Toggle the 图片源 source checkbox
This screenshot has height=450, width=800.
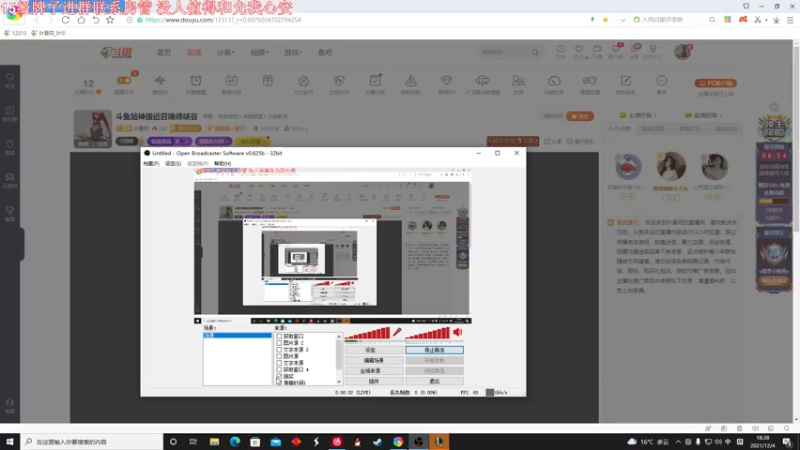tap(279, 356)
